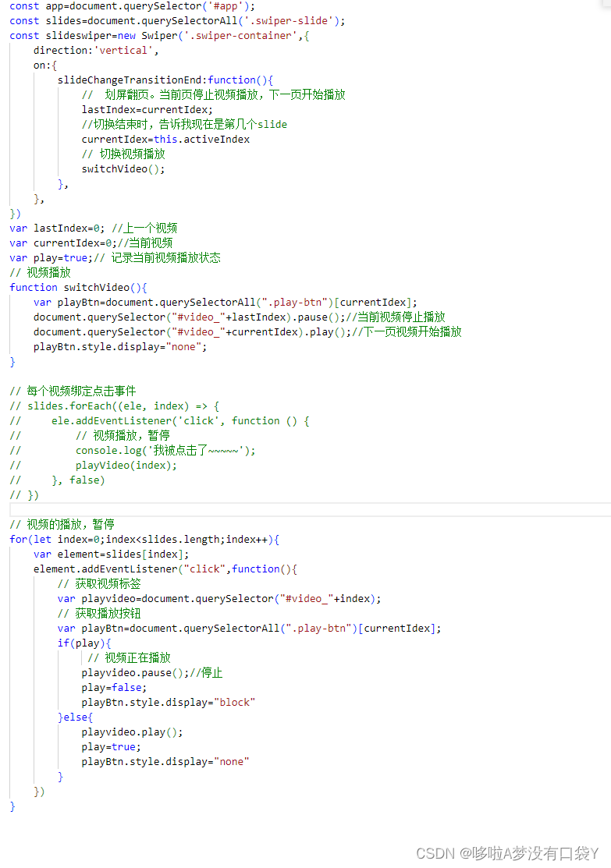Click the commented "console.log('我被点击了~~~~~');" line
The width and height of the screenshot is (611, 868).
[x=133, y=451]
